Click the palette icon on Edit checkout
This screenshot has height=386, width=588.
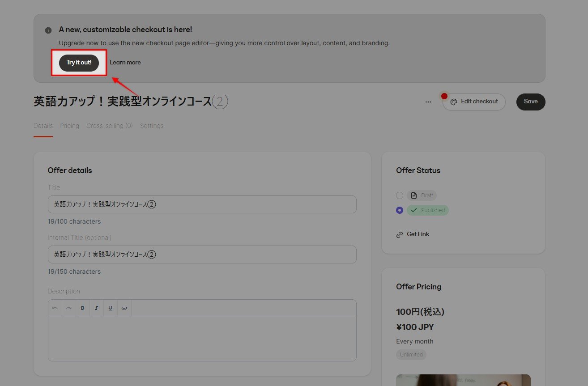pos(454,102)
